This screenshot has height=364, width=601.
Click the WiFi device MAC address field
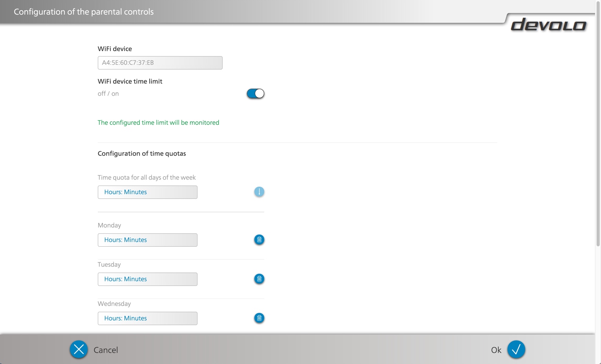[160, 63]
